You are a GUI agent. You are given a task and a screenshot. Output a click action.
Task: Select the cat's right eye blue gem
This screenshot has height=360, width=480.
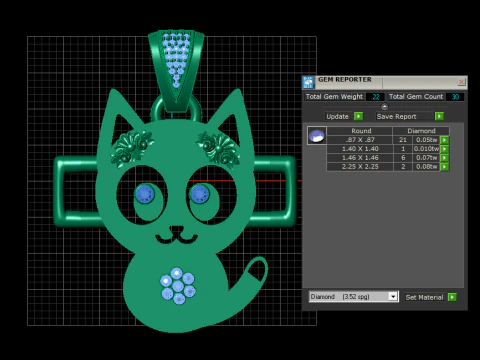coord(199,194)
